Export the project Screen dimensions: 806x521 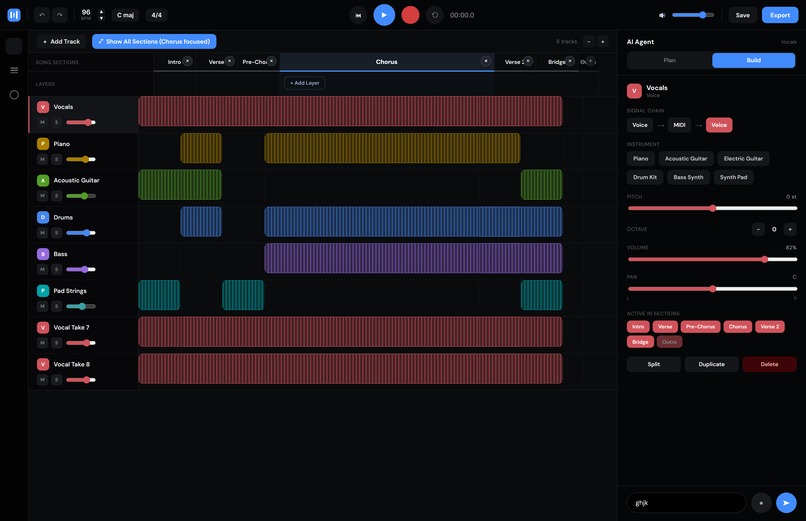[x=780, y=15]
